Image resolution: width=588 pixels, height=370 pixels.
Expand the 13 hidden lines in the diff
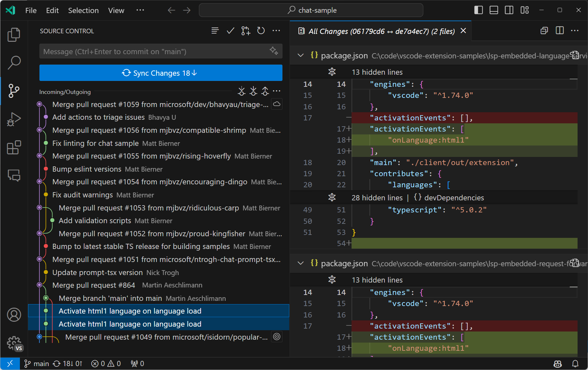point(332,72)
